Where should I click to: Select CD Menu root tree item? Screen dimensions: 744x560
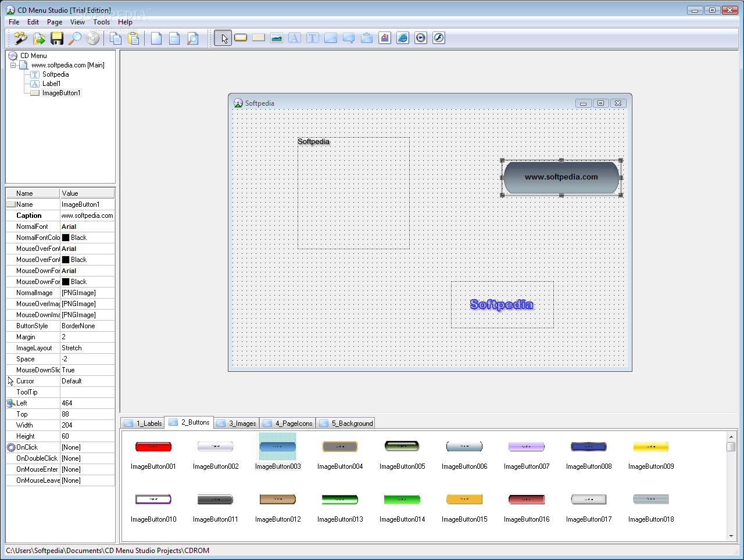33,56
